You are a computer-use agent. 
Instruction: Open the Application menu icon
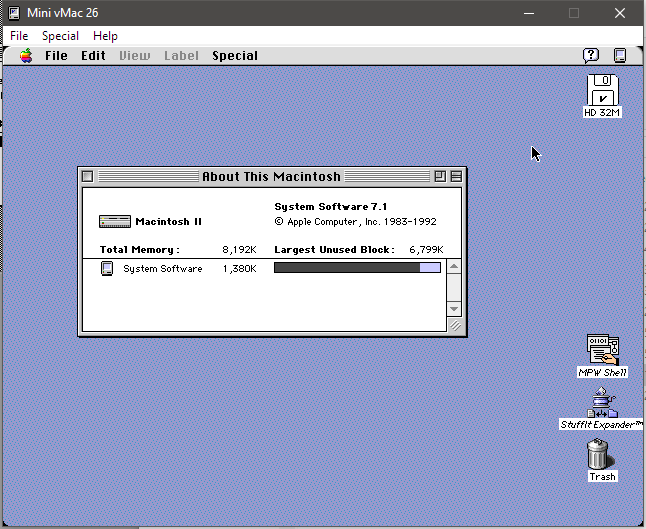(x=620, y=55)
